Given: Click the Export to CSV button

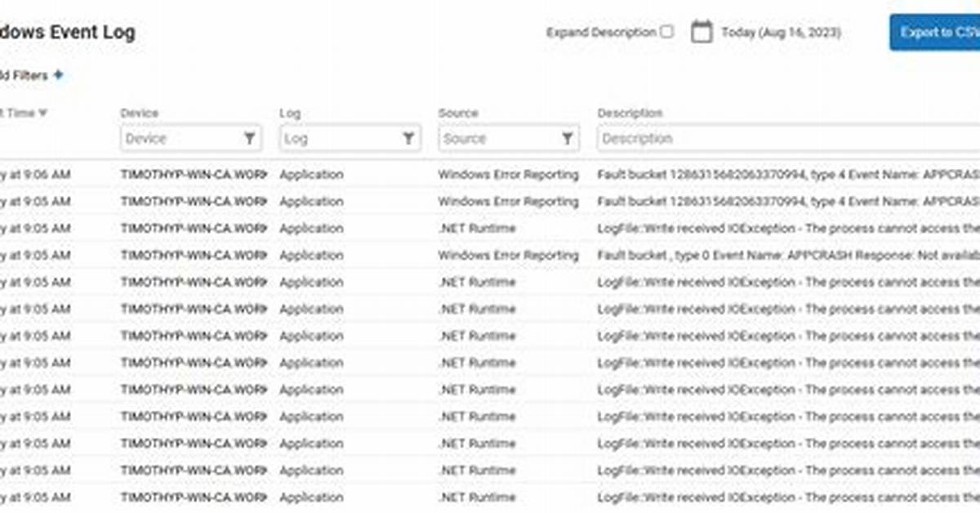Looking at the screenshot, I should coord(935,33).
